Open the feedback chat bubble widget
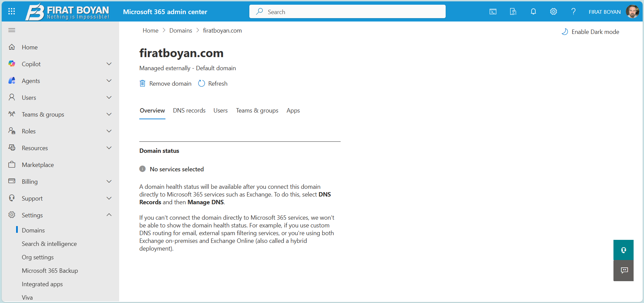This screenshot has width=644, height=303. [623, 270]
